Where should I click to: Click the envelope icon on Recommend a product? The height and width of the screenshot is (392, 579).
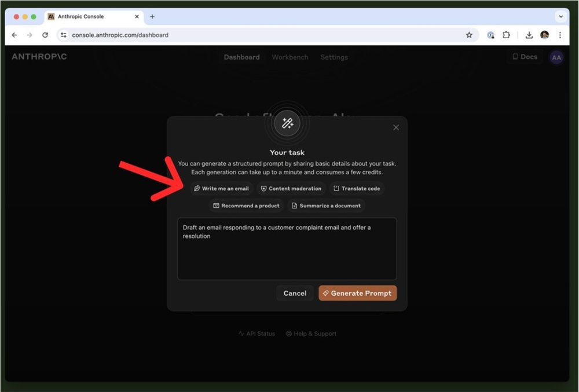[x=216, y=206]
